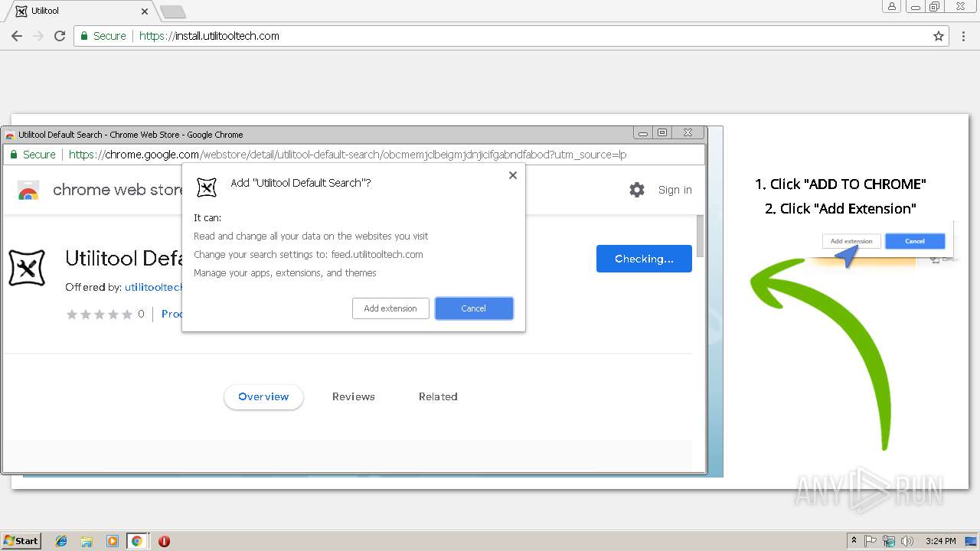Viewport: 980px width, 551px height.
Task: Click 'Change your search settings to' permission text
Action: [309, 255]
